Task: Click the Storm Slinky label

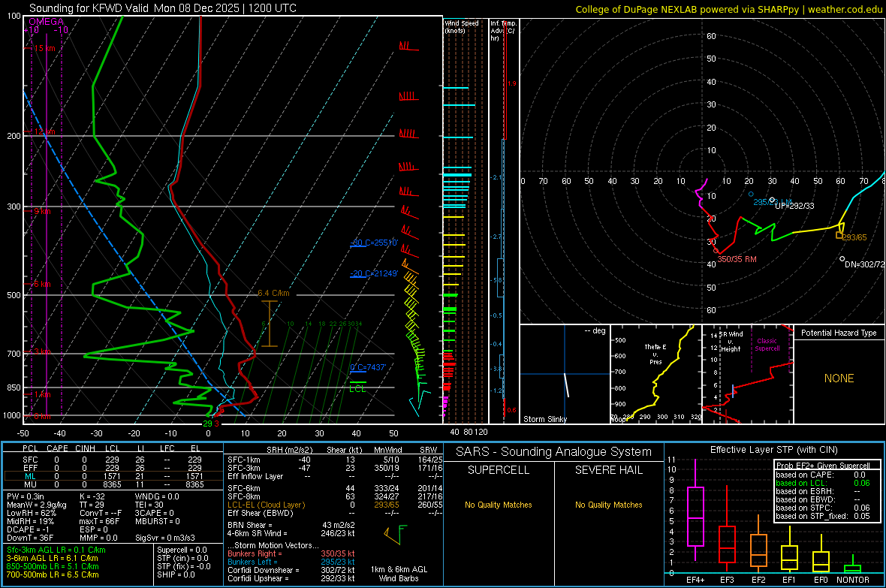Action: [x=545, y=419]
